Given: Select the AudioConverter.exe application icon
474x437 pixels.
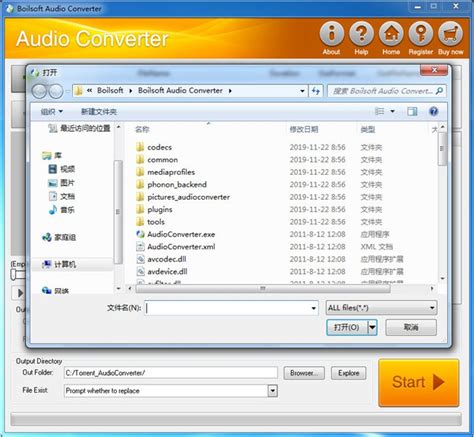Looking at the screenshot, I should point(140,234).
